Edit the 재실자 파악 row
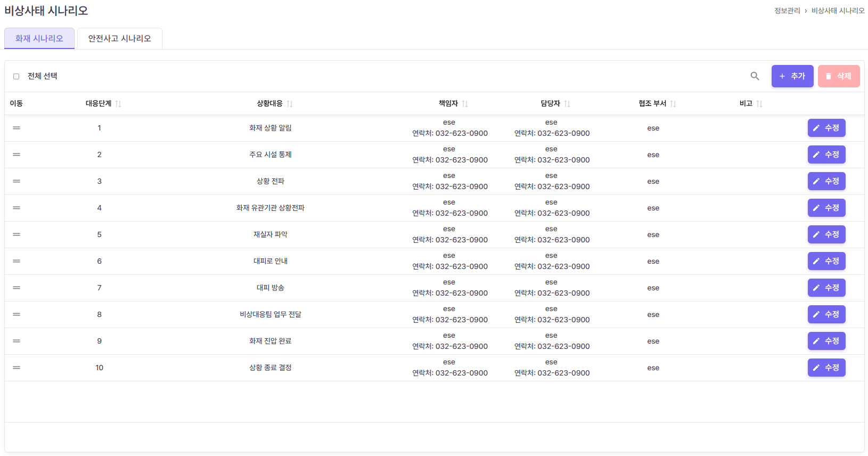The width and height of the screenshot is (868, 456). [826, 234]
